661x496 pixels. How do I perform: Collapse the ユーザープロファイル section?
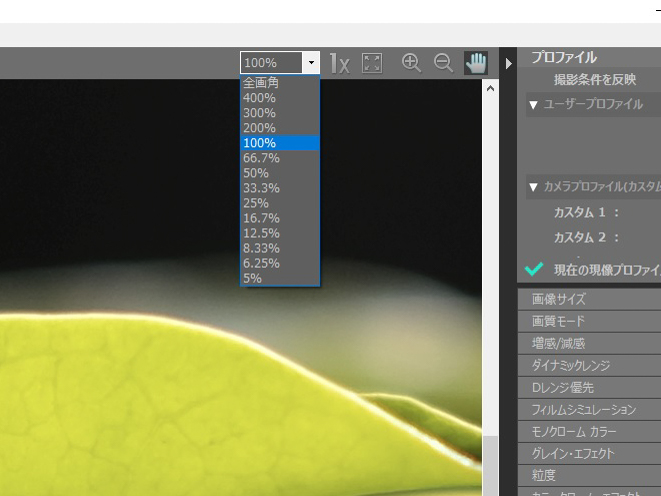pyautogui.click(x=533, y=105)
